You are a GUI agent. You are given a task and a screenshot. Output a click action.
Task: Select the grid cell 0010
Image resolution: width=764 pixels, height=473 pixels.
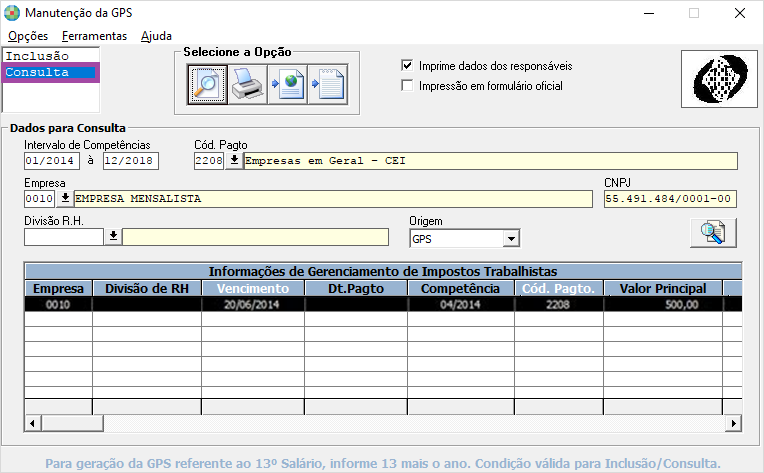click(x=58, y=304)
